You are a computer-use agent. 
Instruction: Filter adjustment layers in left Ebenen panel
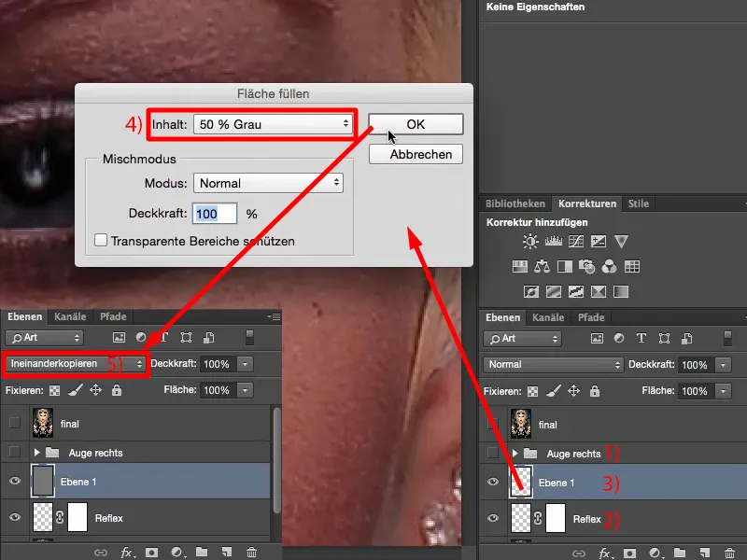[141, 338]
